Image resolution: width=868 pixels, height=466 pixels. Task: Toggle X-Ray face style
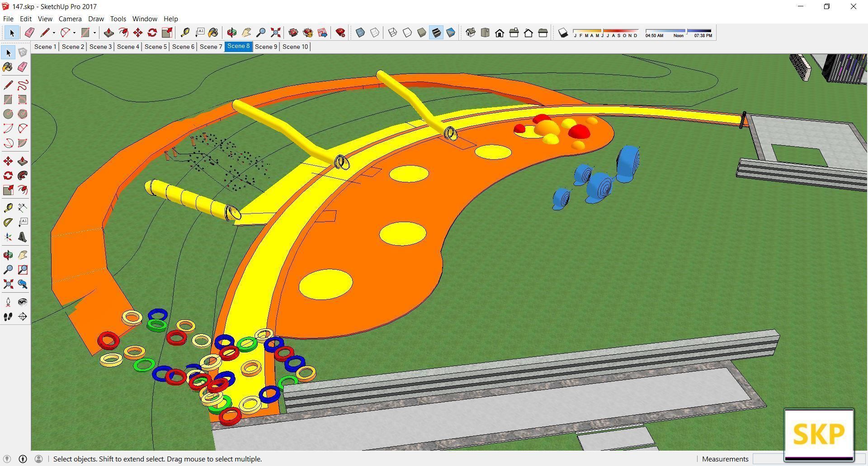coord(360,33)
